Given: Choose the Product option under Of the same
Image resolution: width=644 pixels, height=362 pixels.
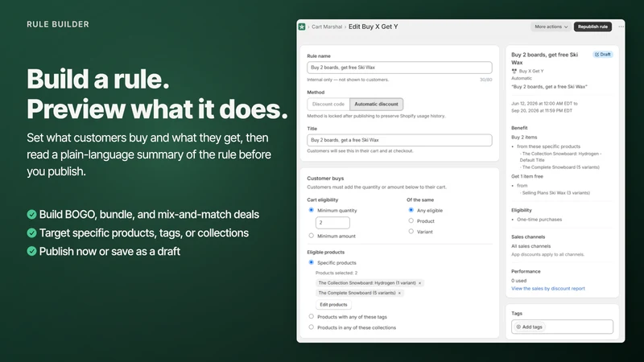Looking at the screenshot, I should click(411, 220).
